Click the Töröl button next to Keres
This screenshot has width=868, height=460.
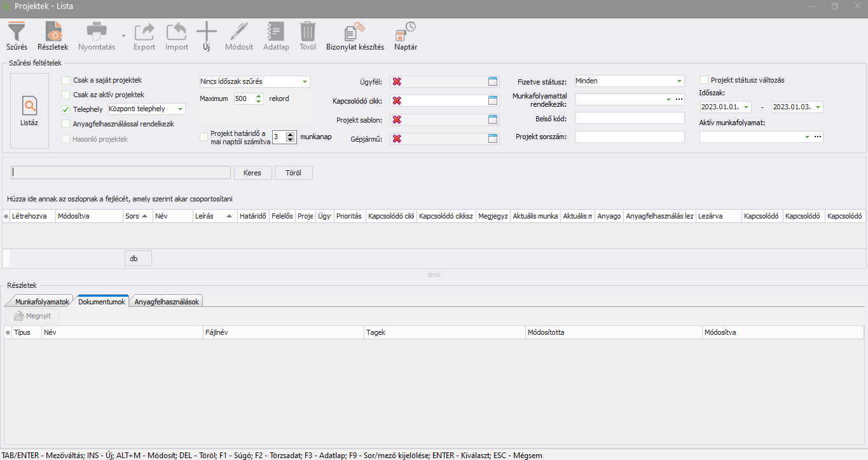tap(293, 173)
